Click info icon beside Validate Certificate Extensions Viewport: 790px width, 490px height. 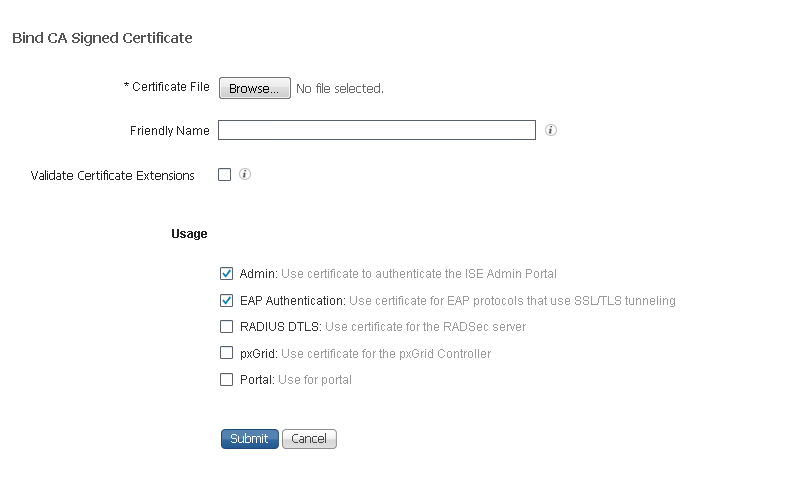pos(245,174)
